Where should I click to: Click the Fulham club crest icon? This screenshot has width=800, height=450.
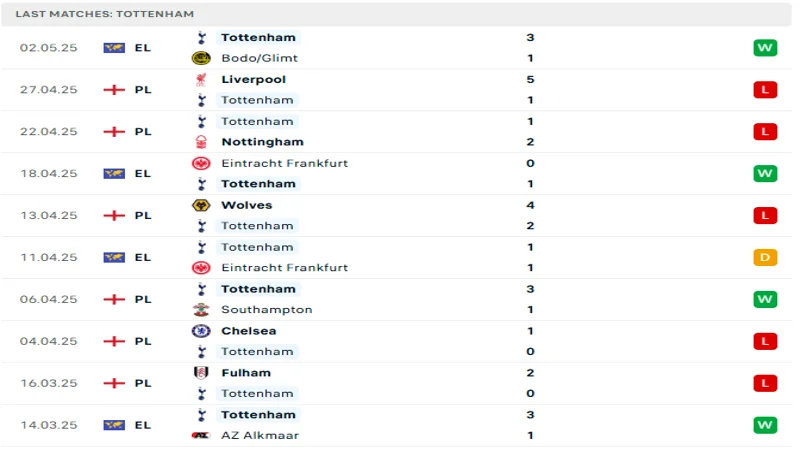(201, 373)
